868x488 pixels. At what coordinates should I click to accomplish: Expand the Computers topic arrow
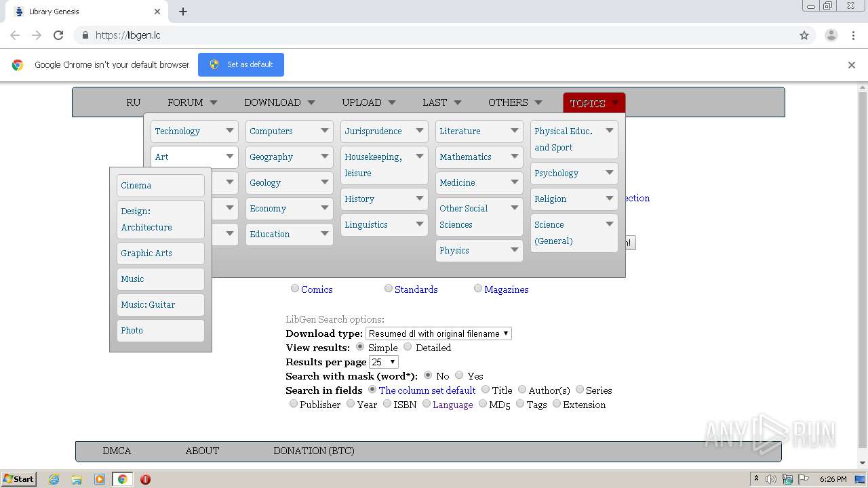pyautogui.click(x=325, y=131)
